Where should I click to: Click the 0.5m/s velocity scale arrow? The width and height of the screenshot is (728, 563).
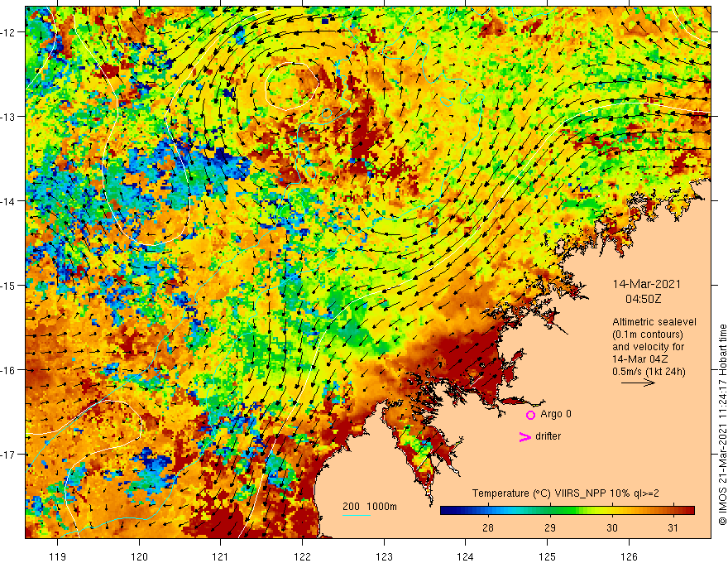tap(638, 383)
